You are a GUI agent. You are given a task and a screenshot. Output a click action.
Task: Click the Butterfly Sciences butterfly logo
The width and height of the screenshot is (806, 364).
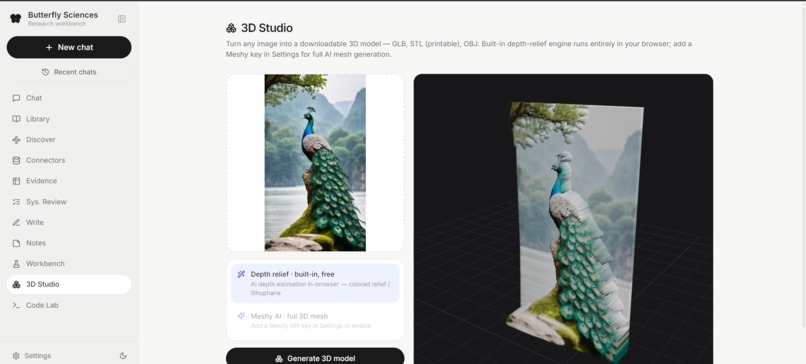point(15,19)
